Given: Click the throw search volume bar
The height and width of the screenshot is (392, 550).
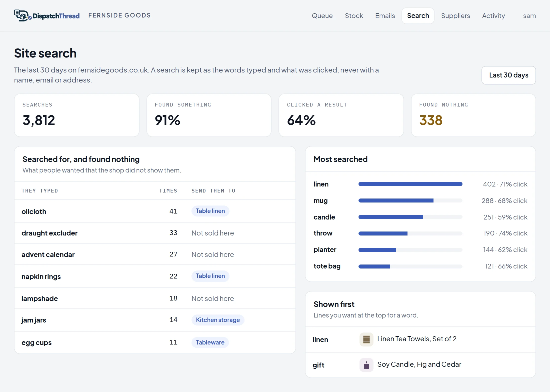Looking at the screenshot, I should (x=410, y=233).
